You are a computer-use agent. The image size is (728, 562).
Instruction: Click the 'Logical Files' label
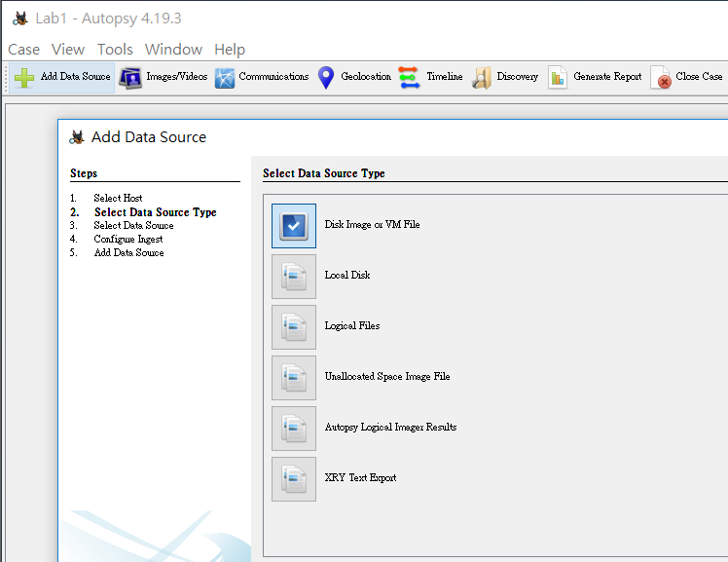pos(352,325)
